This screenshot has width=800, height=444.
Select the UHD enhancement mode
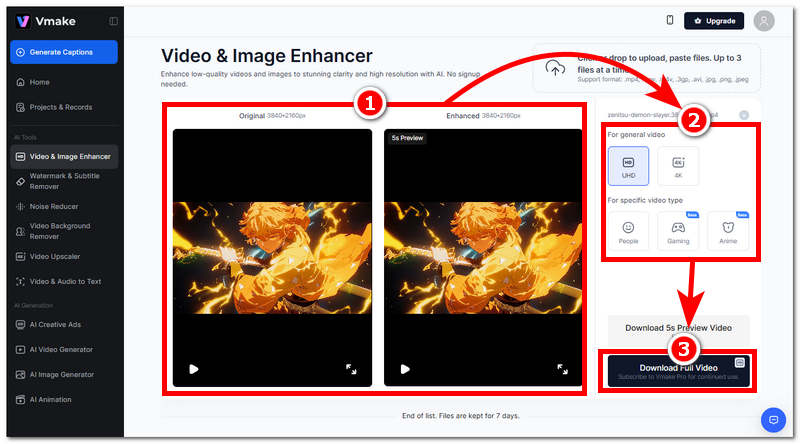tap(628, 166)
